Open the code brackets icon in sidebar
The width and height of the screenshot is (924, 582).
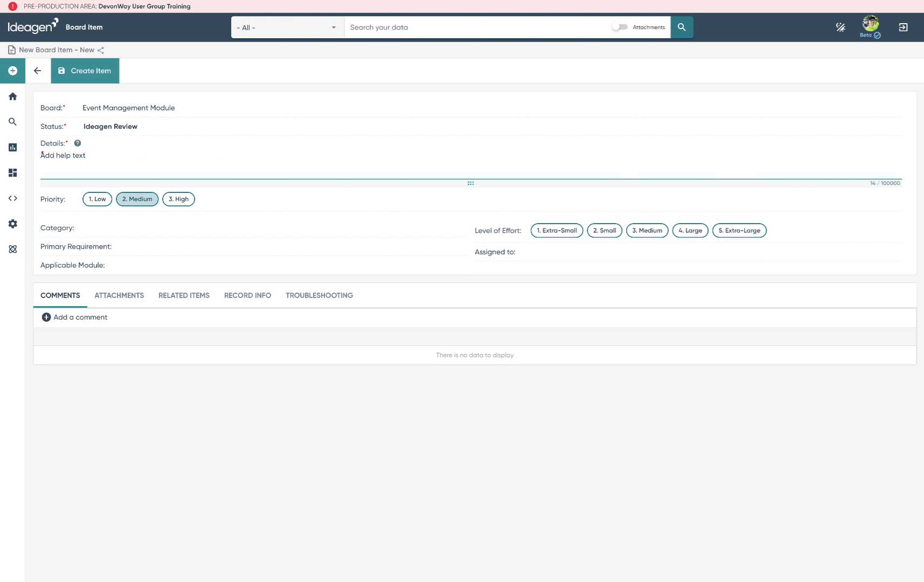(12, 198)
